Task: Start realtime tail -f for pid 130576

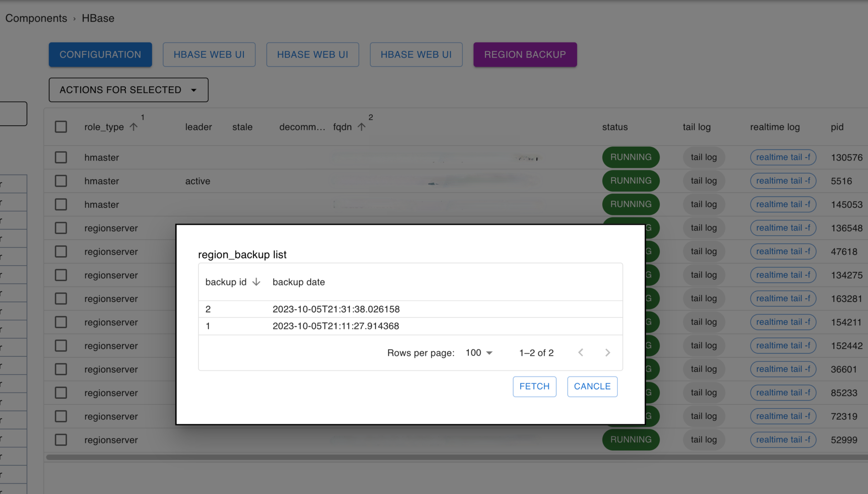Action: point(783,157)
